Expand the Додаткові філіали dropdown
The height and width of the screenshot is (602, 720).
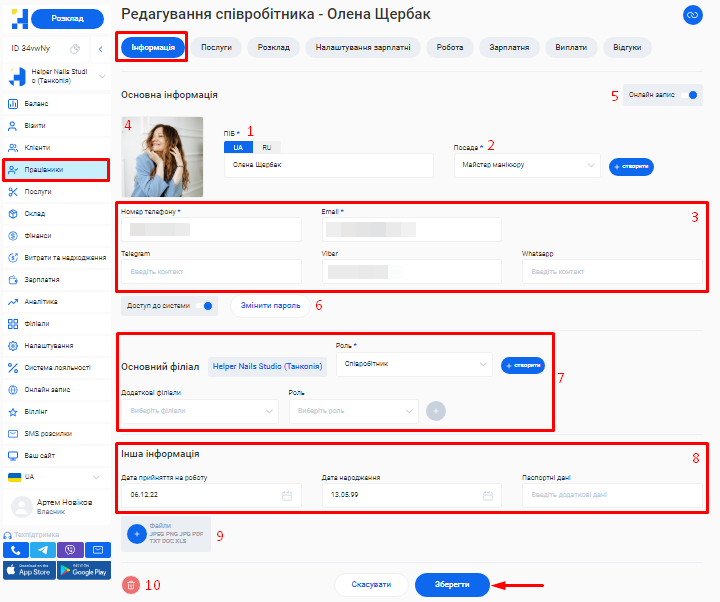(270, 410)
